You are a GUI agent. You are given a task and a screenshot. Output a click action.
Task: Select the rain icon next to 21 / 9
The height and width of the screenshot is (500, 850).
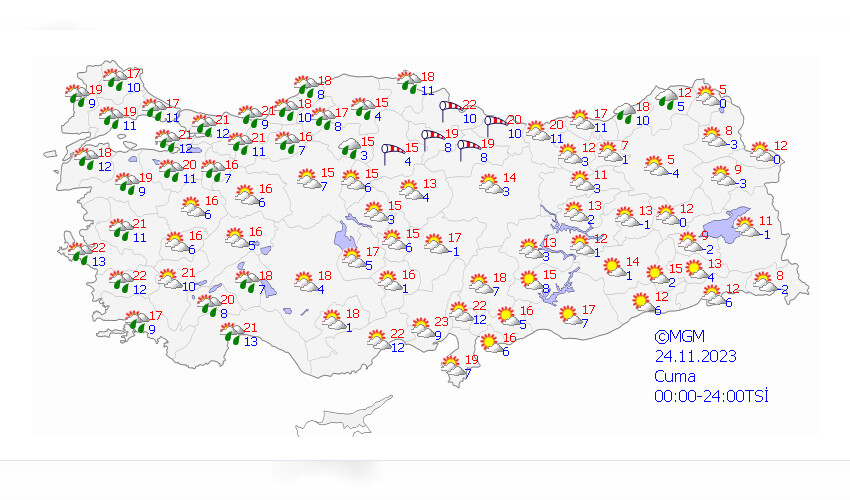pyautogui.click(x=250, y=117)
